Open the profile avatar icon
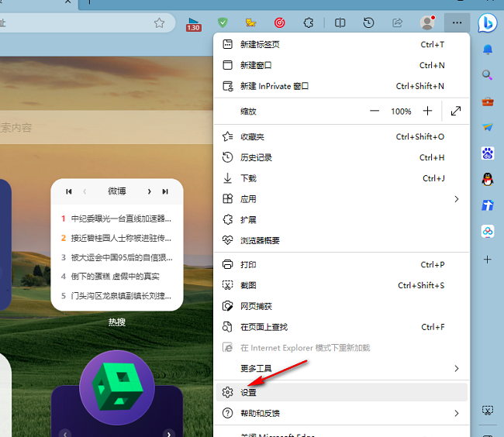This screenshot has height=437, width=504. point(426,23)
